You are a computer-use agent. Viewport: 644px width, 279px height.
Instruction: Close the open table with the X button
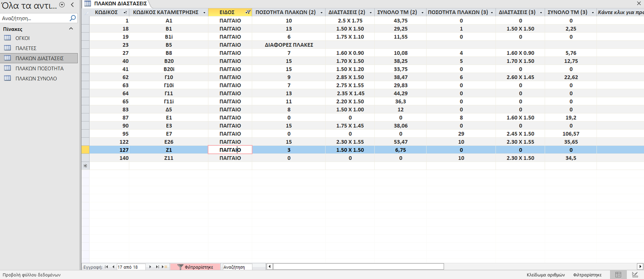click(x=639, y=4)
